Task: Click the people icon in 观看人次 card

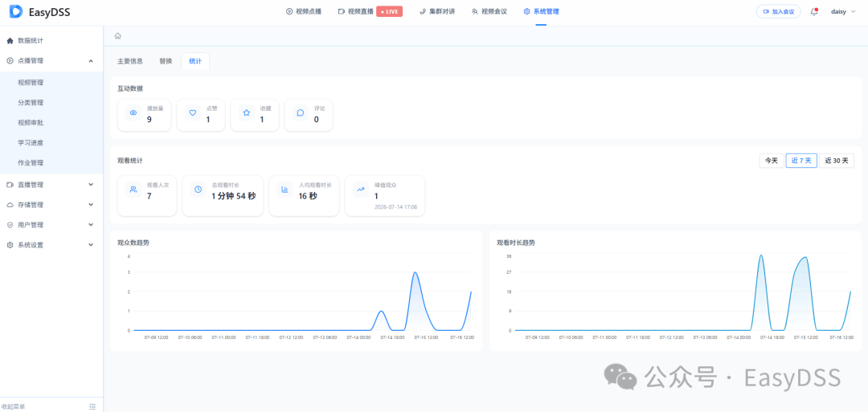Action: pos(133,190)
